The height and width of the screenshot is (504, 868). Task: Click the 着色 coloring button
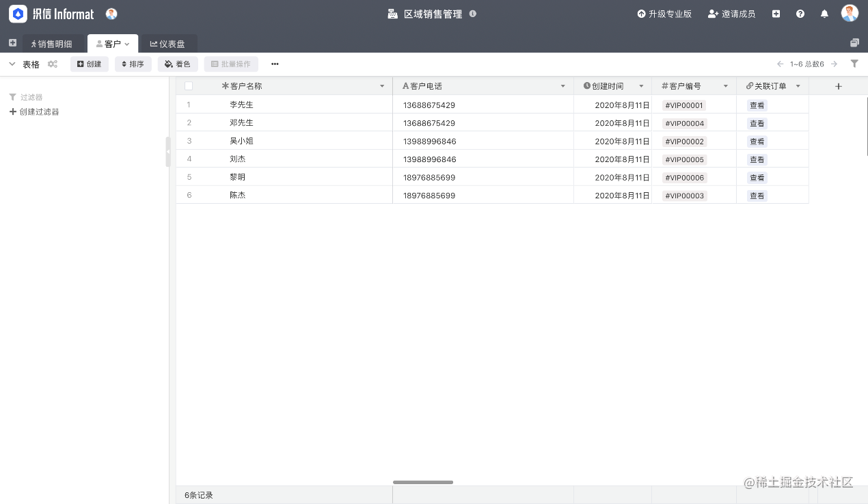178,64
